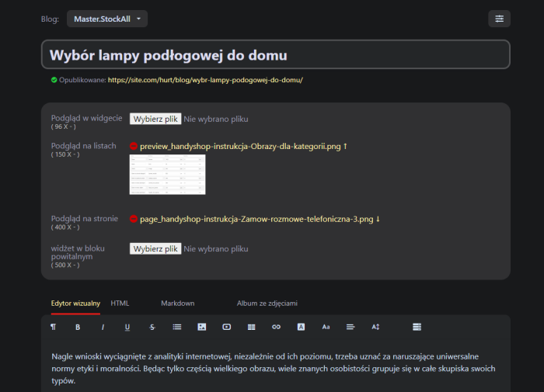Click the post title input field
The width and height of the screenshot is (544, 392).
275,55
